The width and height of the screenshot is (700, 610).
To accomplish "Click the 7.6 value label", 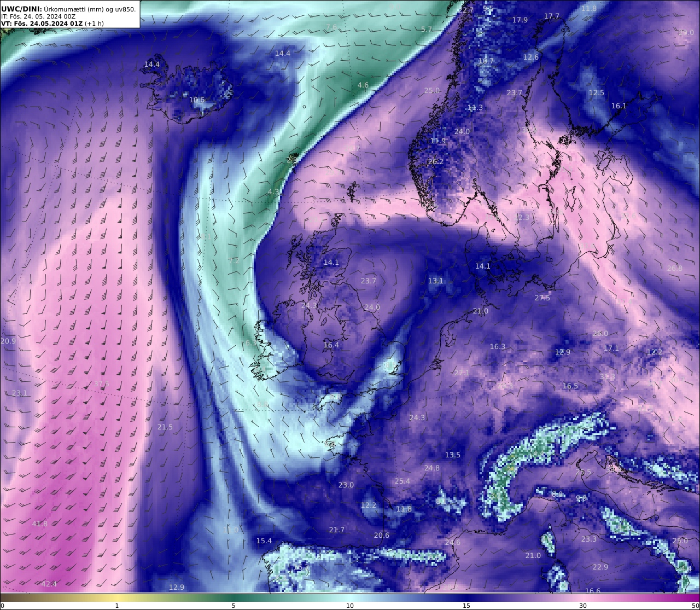I will [x=331, y=27].
